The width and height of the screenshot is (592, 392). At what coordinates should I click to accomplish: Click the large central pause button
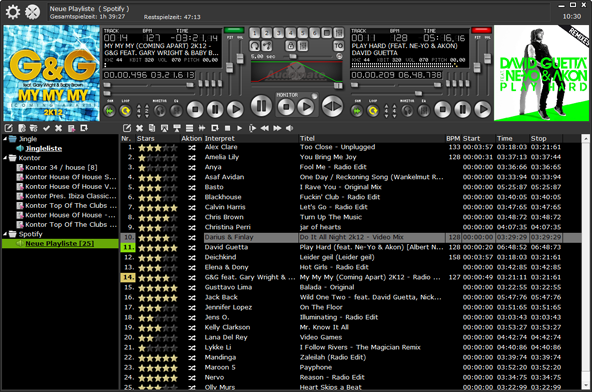(261, 106)
